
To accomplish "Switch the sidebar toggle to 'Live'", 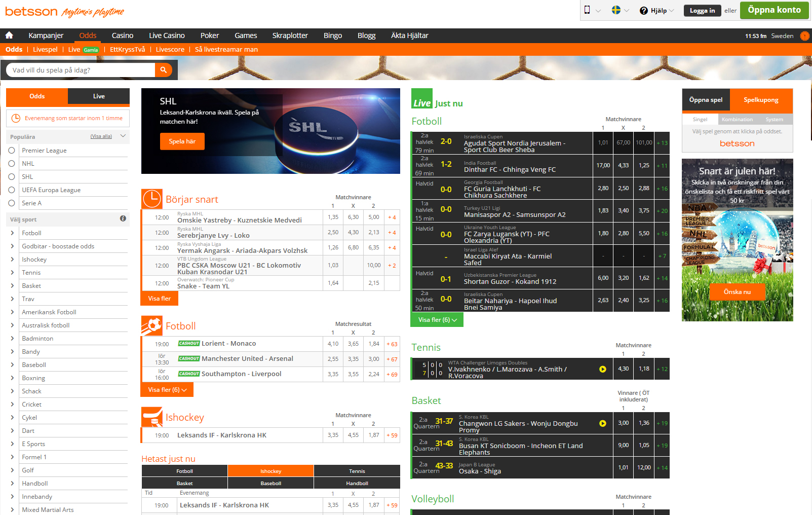I will click(98, 96).
